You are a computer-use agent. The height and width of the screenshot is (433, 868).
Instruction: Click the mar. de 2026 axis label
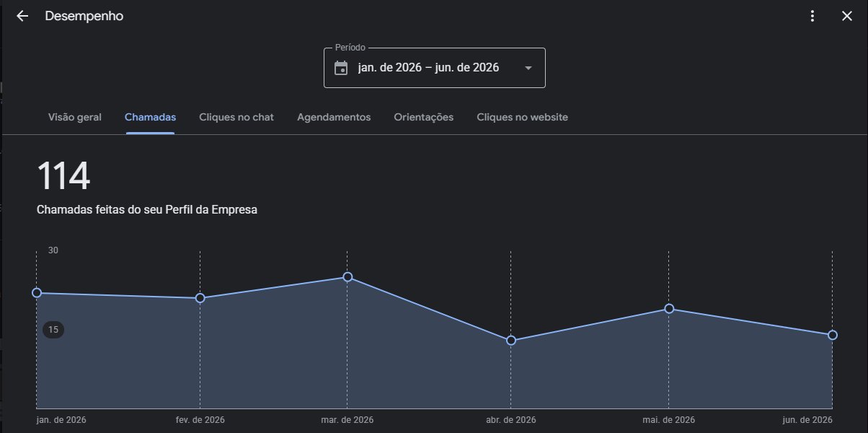[347, 420]
